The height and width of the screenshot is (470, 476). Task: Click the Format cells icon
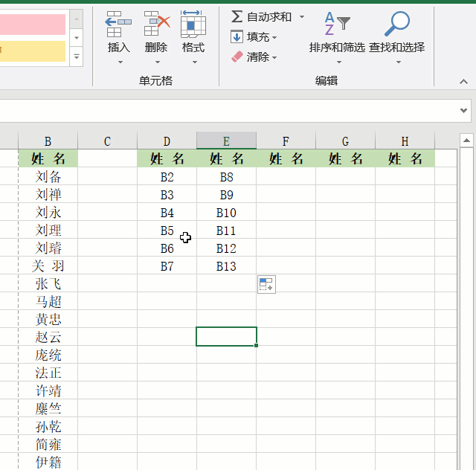point(193,24)
